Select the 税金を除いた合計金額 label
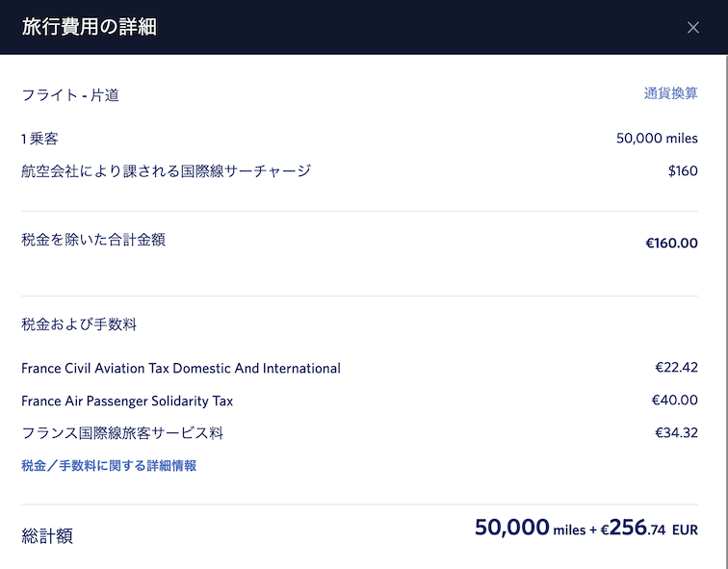 point(93,240)
